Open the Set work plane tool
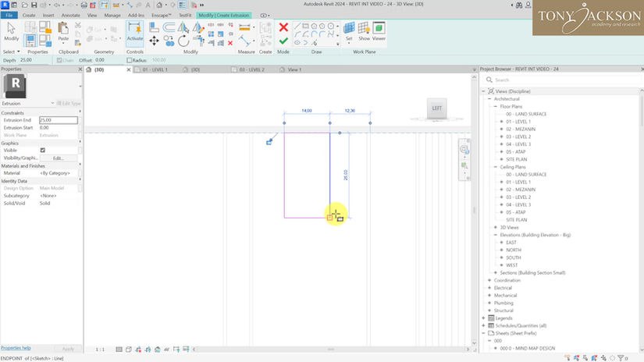Viewport: 644px width, 362px height. 349,32
